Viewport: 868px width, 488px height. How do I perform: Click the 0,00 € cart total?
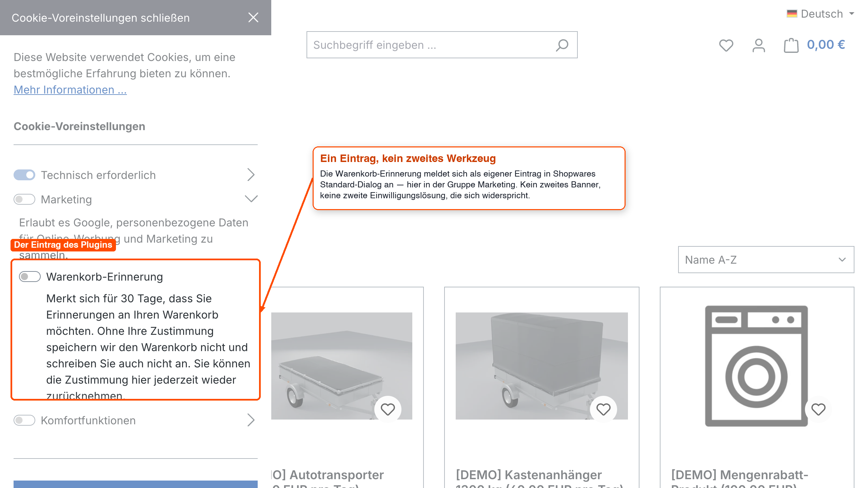click(826, 45)
